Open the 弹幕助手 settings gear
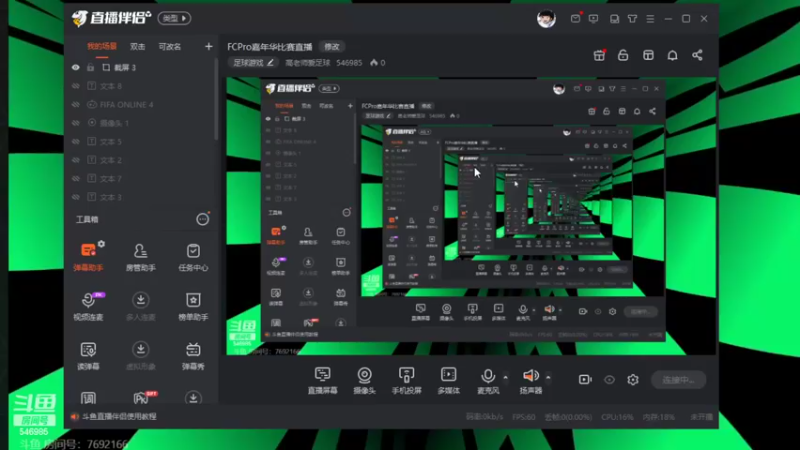 point(102,244)
